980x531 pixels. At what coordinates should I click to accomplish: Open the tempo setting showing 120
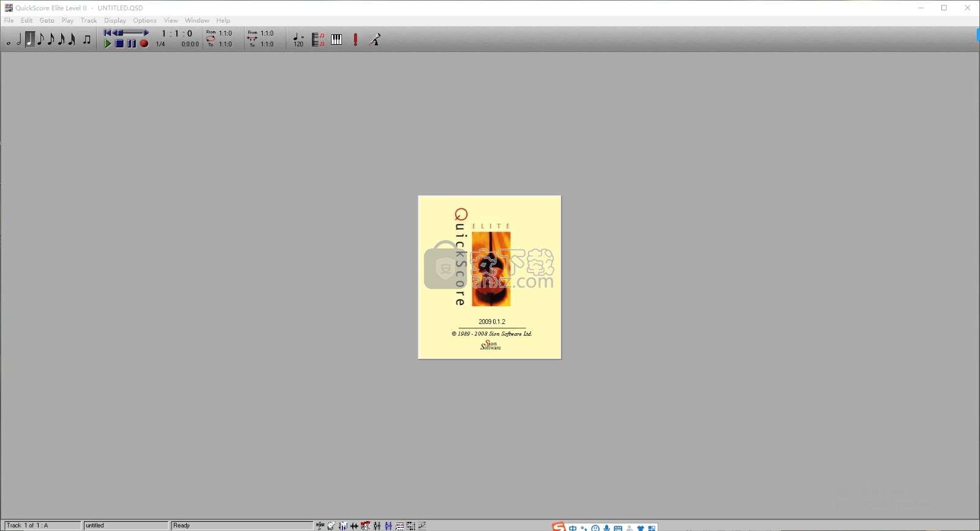[x=298, y=40]
